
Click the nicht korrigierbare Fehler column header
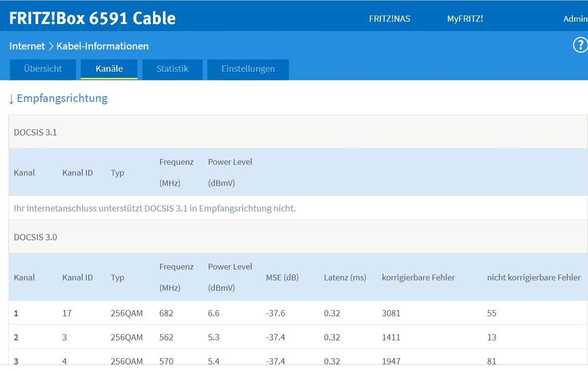coord(533,277)
